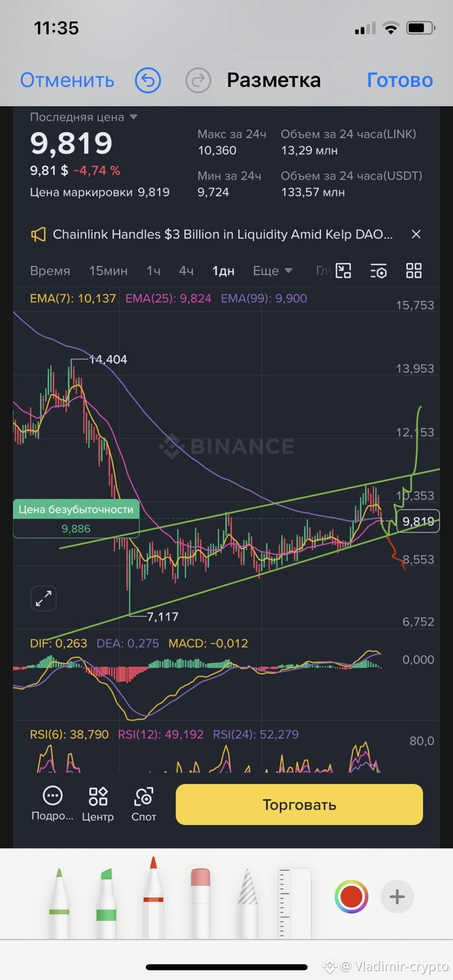Viewport: 453px width, 980px height.
Task: Tap the Разметка title
Action: pos(274,80)
